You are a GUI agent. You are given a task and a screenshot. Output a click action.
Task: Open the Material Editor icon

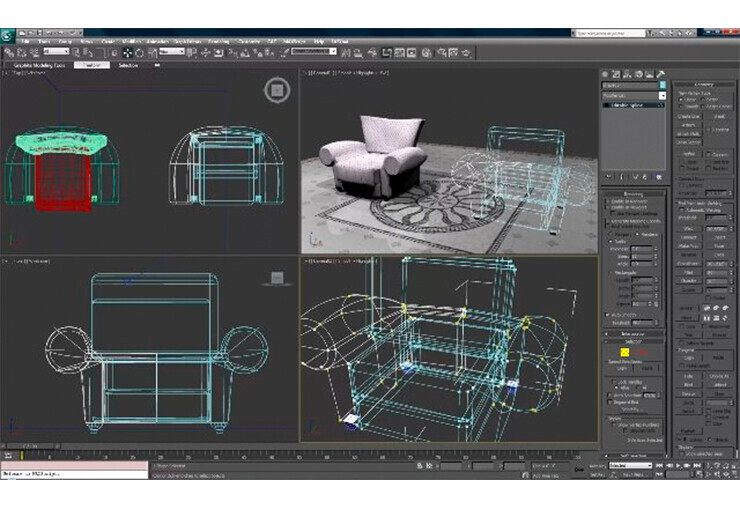[x=426, y=53]
